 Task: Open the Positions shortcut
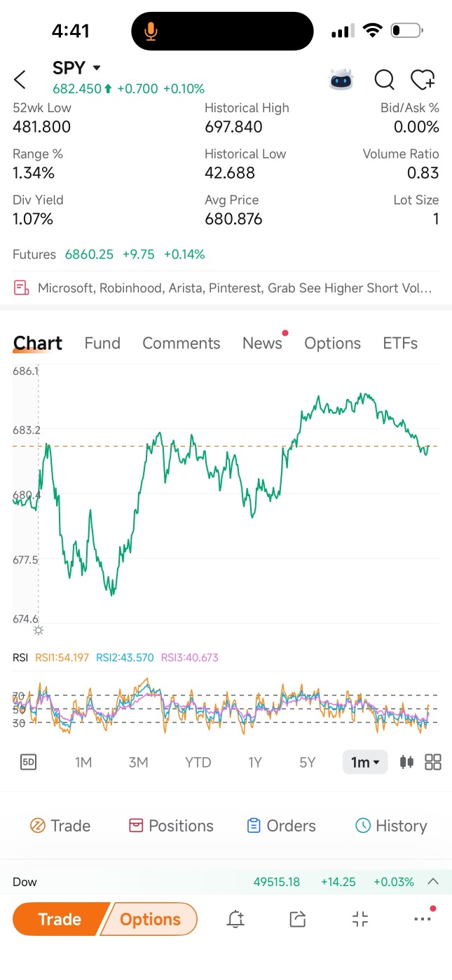[x=171, y=826]
